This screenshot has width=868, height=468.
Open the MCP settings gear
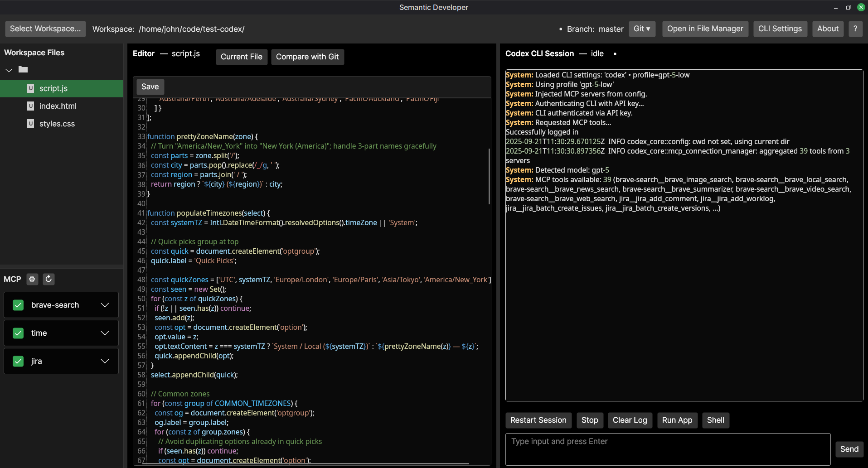(x=32, y=279)
